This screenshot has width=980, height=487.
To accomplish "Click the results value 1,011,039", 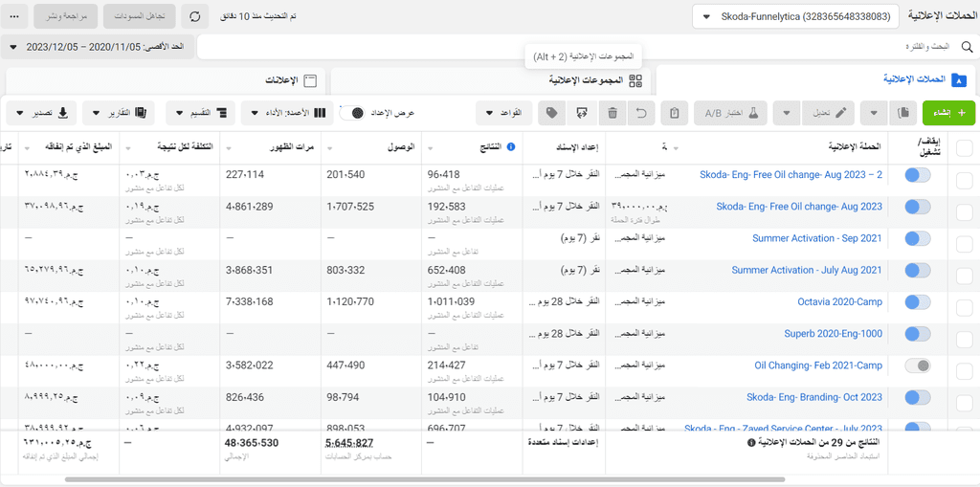I will (x=452, y=302).
